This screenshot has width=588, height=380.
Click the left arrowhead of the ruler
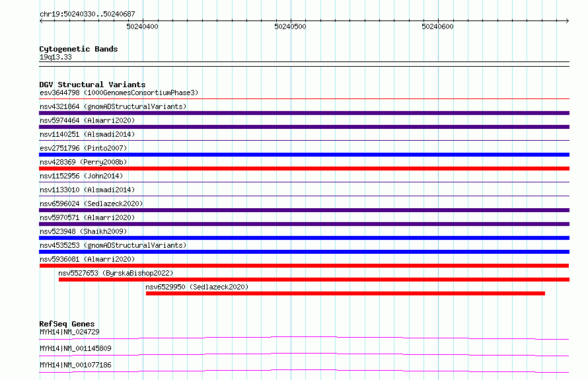41,20
